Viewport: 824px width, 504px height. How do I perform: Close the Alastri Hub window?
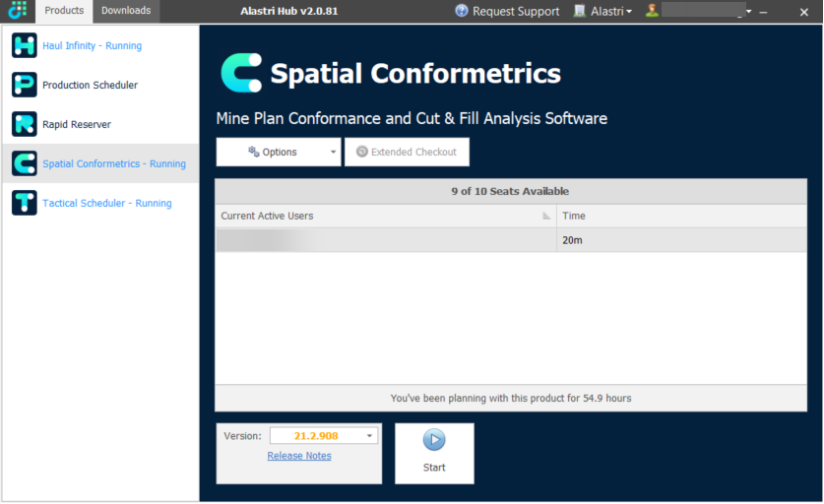pyautogui.click(x=803, y=12)
